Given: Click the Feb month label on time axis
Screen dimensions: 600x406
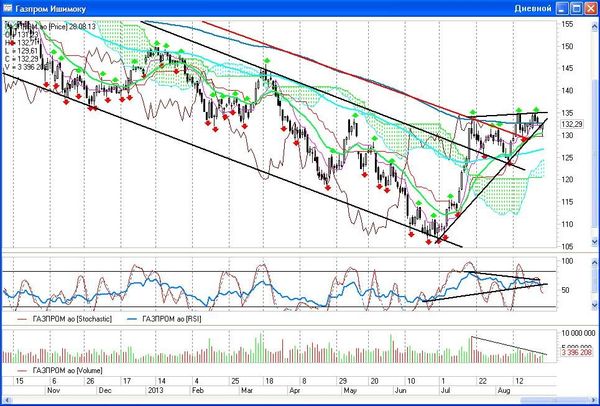Looking at the screenshot, I should coord(197,390).
